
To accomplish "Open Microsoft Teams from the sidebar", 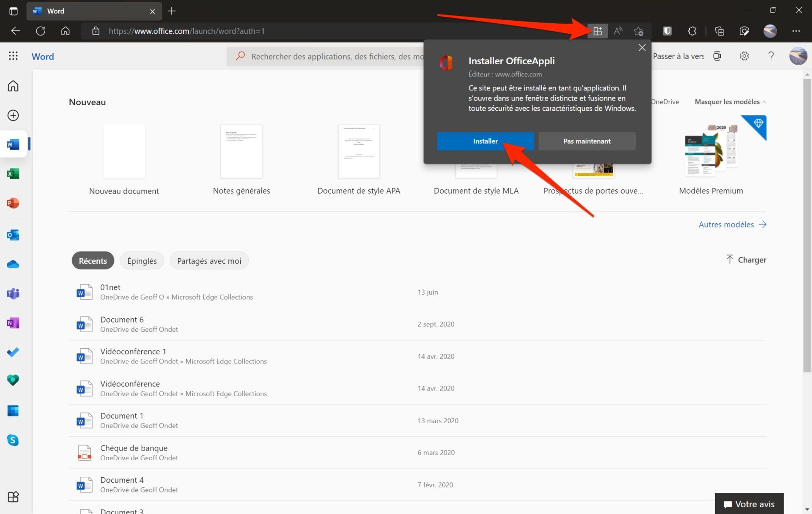I will tap(13, 293).
